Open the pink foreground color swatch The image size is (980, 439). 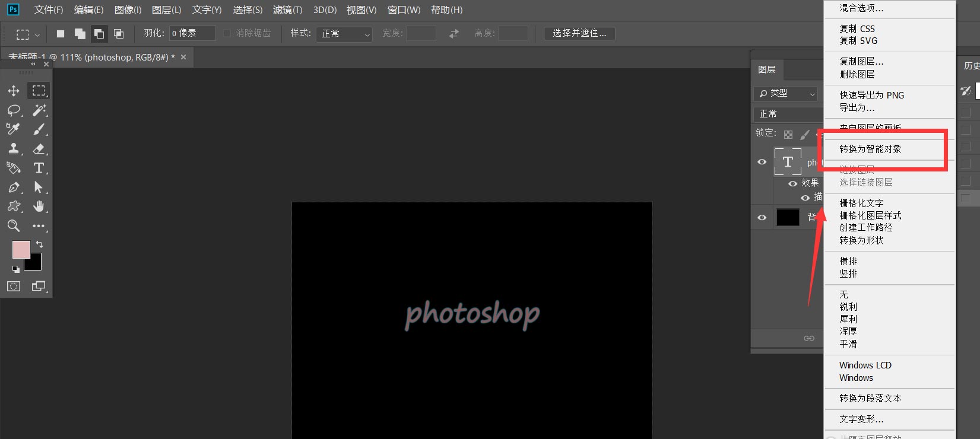(x=21, y=249)
